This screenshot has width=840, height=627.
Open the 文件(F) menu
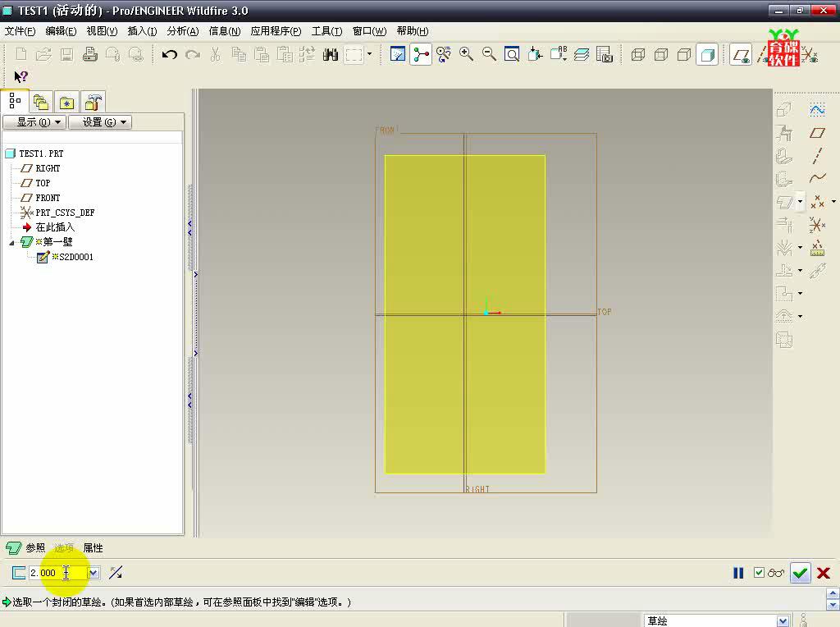click(x=20, y=31)
